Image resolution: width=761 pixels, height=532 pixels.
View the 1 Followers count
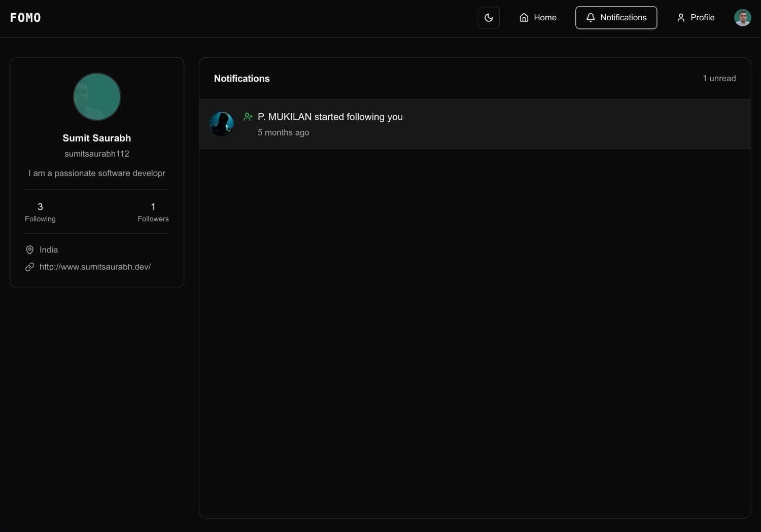(153, 212)
